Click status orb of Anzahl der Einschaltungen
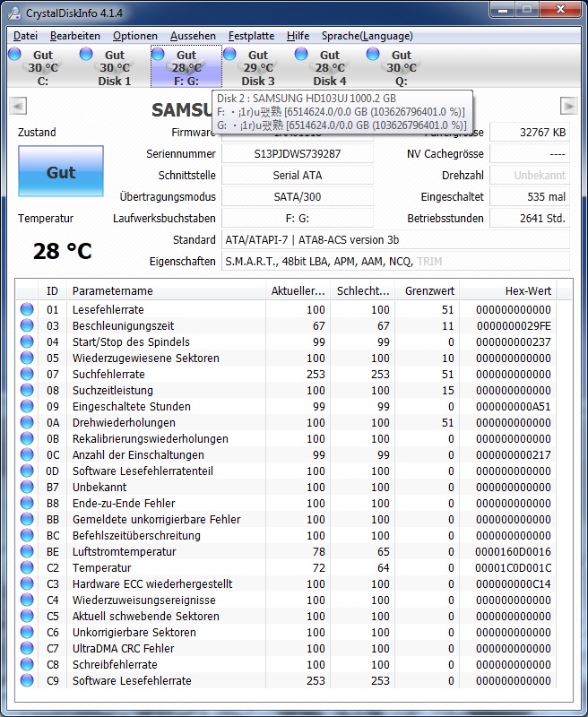This screenshot has height=717, width=588. tap(27, 454)
